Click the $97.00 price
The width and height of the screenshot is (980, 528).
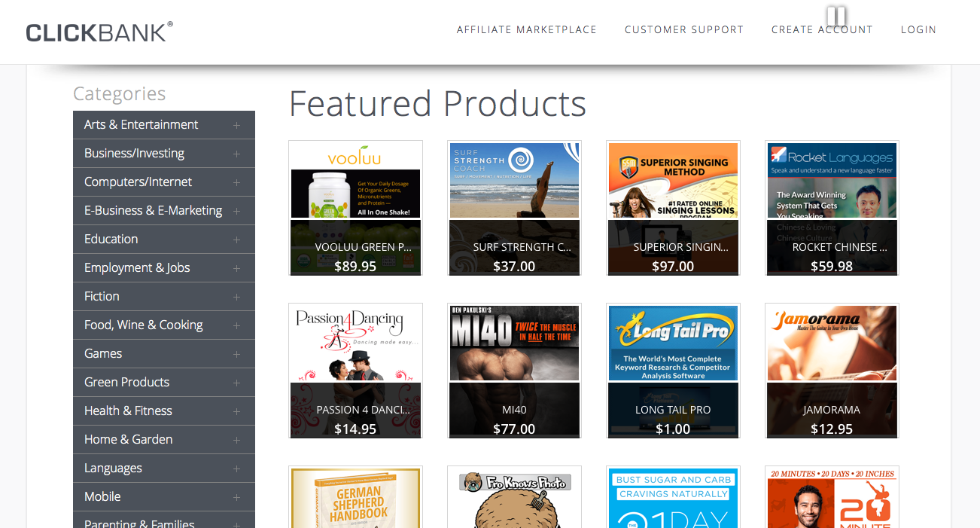coord(673,266)
